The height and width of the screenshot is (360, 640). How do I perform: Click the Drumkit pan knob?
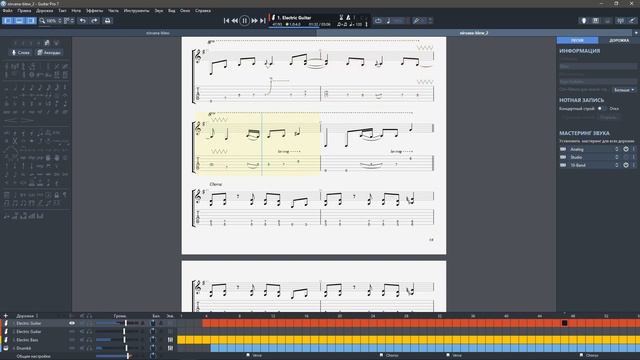pyautogui.click(x=153, y=348)
